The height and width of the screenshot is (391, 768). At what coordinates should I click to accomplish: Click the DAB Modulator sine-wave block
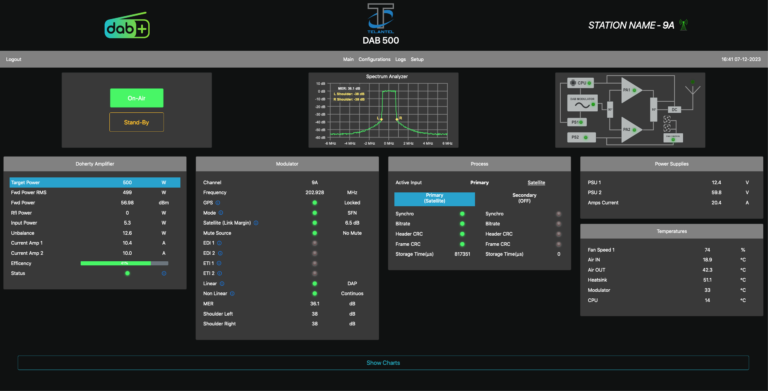(x=582, y=103)
